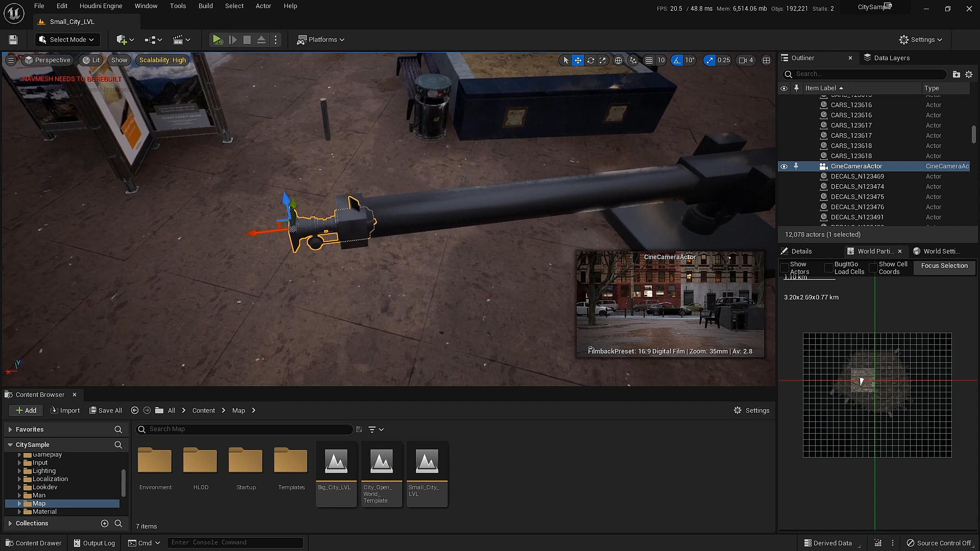Viewport: 980px width, 551px height.
Task: Toggle grid snapping icon in viewport toolbar
Action: (x=649, y=60)
